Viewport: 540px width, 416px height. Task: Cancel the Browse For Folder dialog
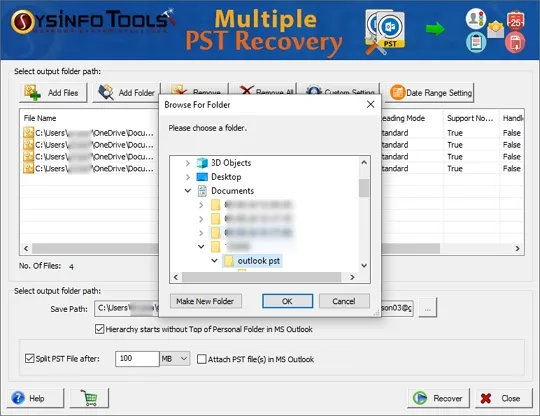tap(344, 301)
